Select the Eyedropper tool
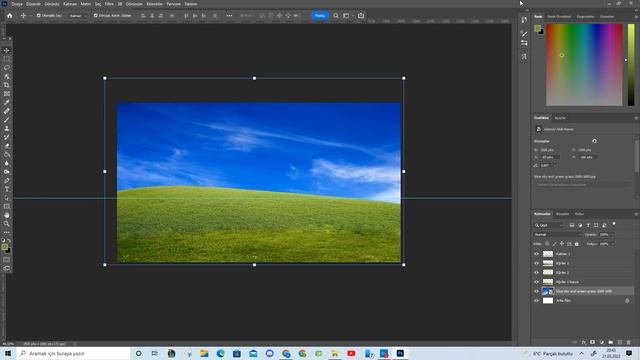 tap(7, 102)
